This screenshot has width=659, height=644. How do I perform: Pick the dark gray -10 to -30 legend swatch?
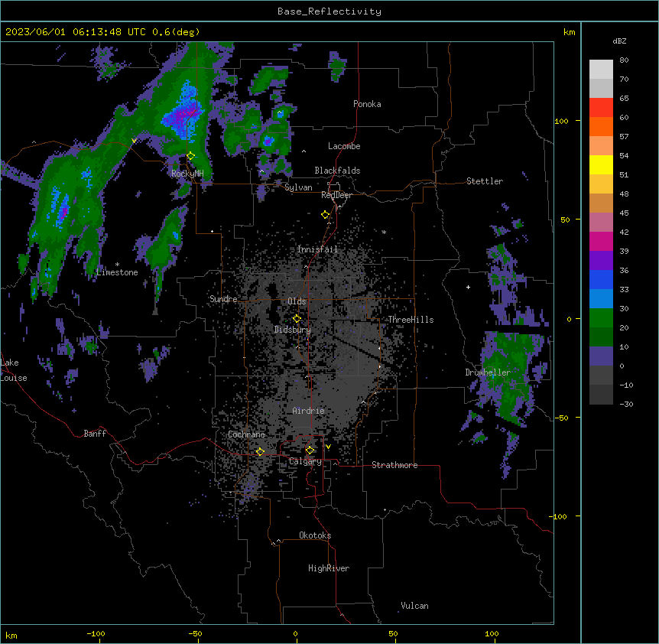[x=601, y=395]
